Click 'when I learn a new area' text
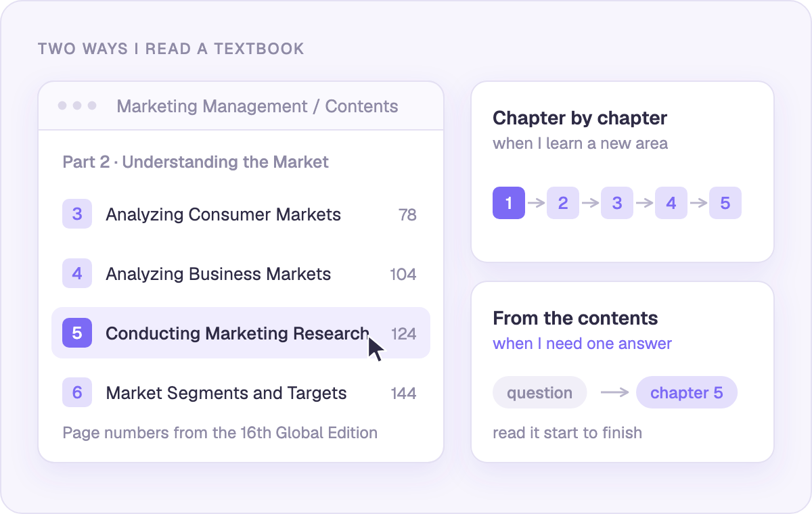 580,143
